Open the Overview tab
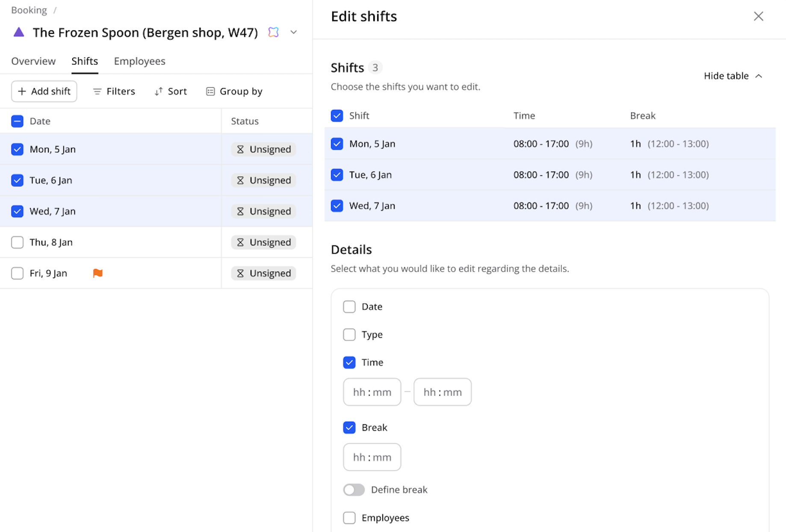The height and width of the screenshot is (532, 786). tap(33, 61)
